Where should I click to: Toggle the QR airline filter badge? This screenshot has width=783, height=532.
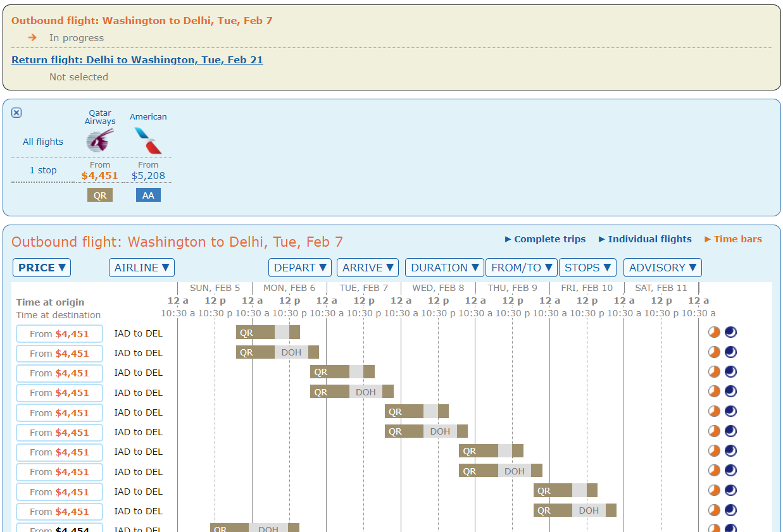point(100,195)
